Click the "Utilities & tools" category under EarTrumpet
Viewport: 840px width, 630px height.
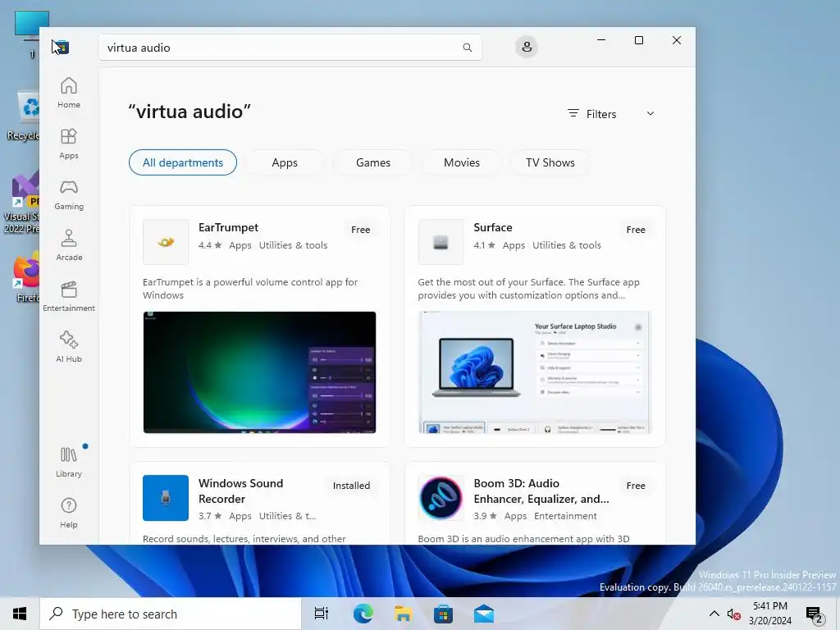[x=293, y=245]
